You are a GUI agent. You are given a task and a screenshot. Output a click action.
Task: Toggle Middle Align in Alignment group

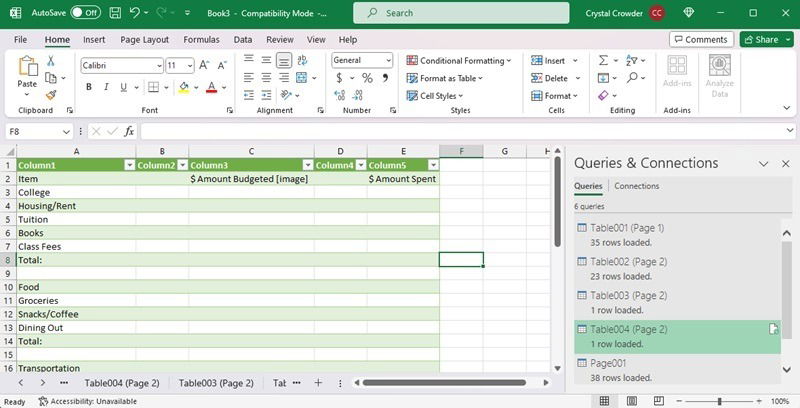pos(266,61)
